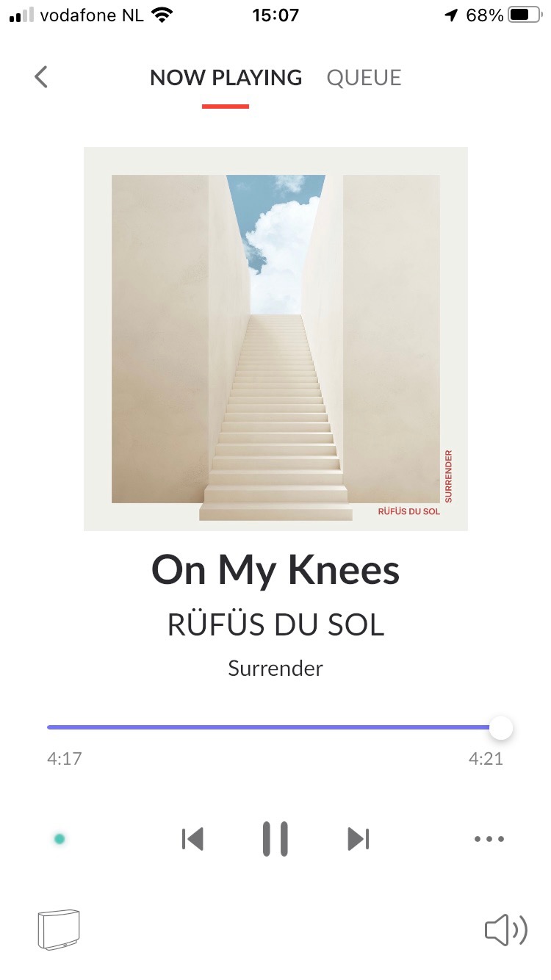Tap the teal dot indicator icon
This screenshot has width=551, height=980.
tap(60, 838)
